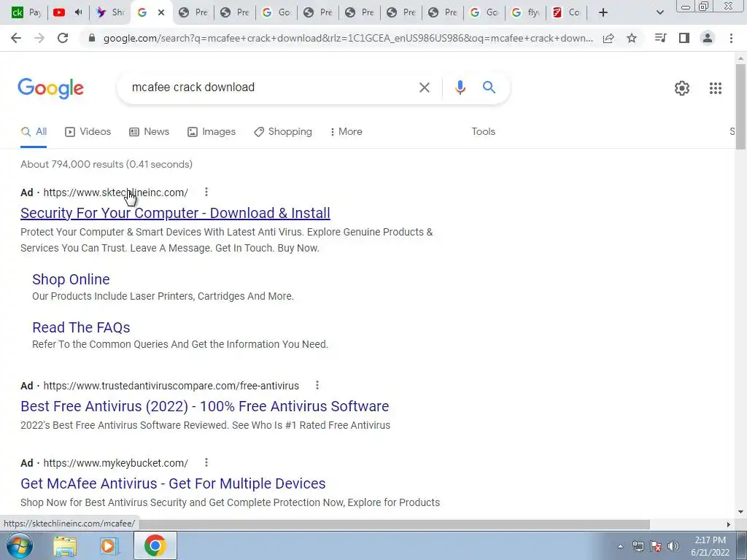Open the Action Center flag icon
Image resolution: width=747 pixels, height=560 pixels.
pos(656,546)
